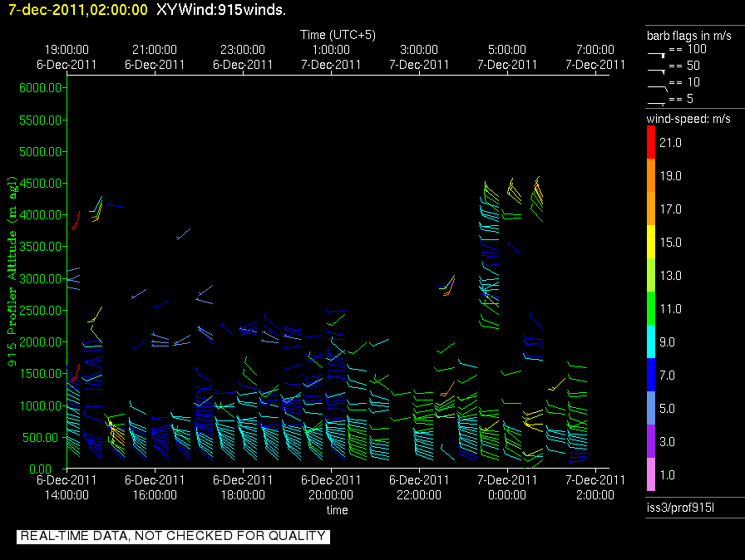This screenshot has height=560, width=745.
Task: Click the '6000.00' altitude tick label
Action: [41, 88]
